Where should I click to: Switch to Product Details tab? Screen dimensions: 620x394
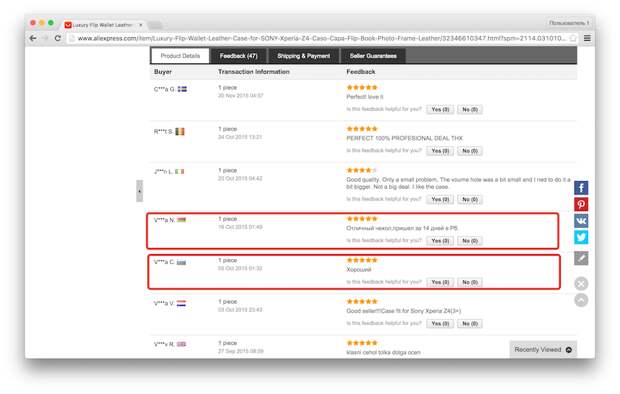180,56
